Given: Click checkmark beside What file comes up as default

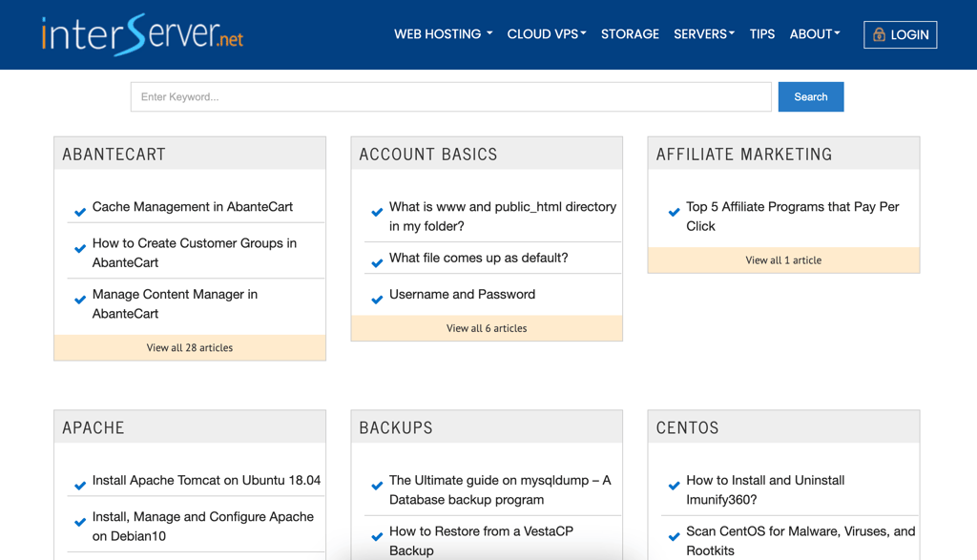Looking at the screenshot, I should (x=377, y=263).
